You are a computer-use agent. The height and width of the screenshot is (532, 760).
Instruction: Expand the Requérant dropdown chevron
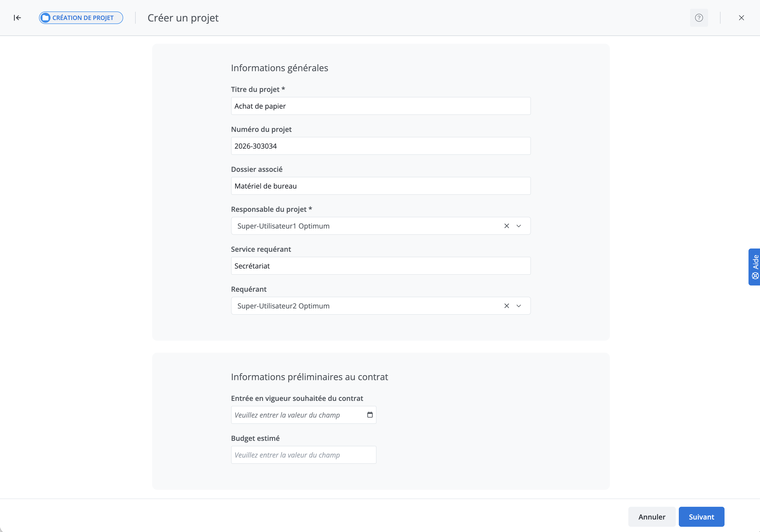click(519, 306)
